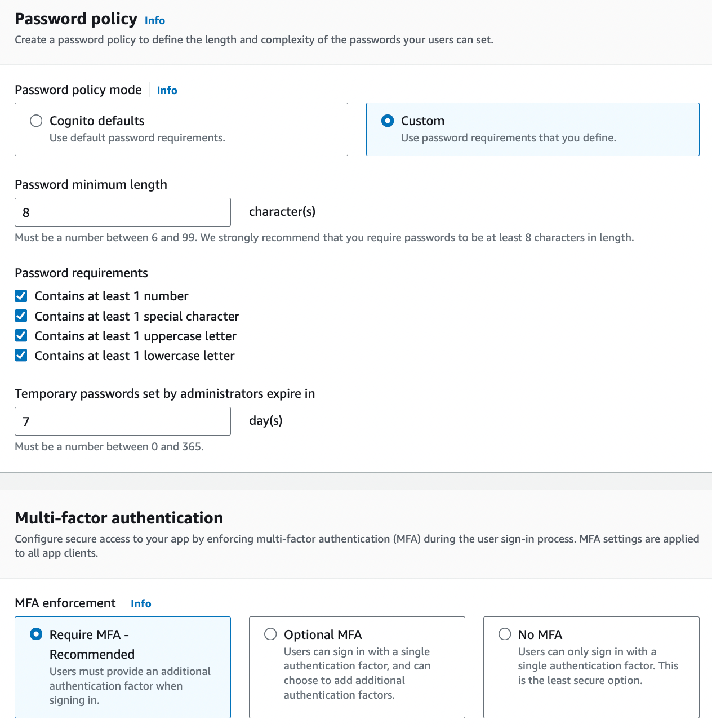Select the Custom password policy mode
Screen dimensions: 712x728
point(388,121)
